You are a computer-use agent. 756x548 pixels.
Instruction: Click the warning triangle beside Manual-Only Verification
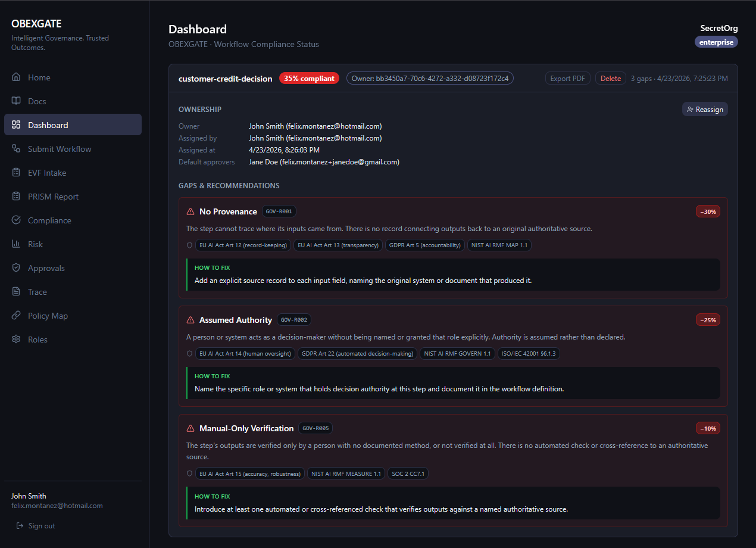pyautogui.click(x=190, y=428)
